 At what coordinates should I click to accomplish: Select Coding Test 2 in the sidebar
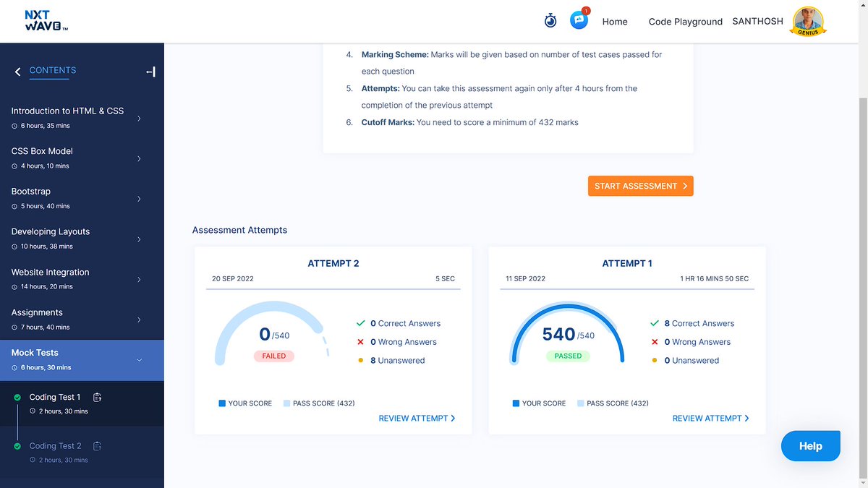pyautogui.click(x=55, y=445)
